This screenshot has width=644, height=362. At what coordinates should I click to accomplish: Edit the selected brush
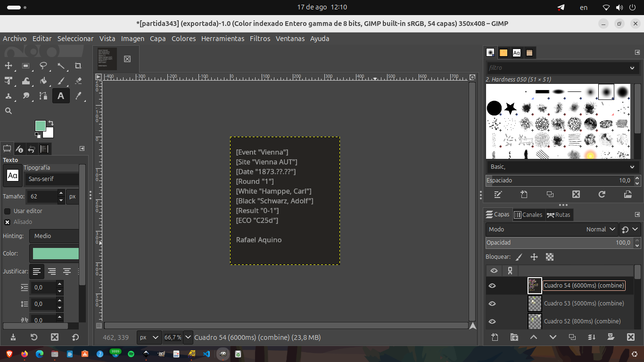click(498, 194)
